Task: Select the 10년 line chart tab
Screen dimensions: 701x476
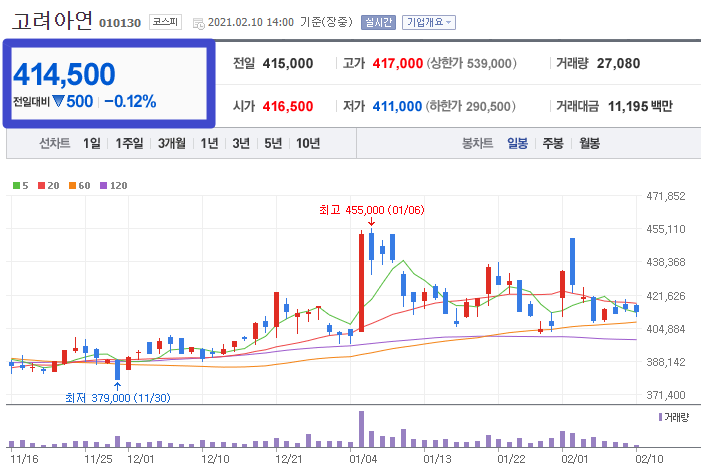Action: [308, 143]
